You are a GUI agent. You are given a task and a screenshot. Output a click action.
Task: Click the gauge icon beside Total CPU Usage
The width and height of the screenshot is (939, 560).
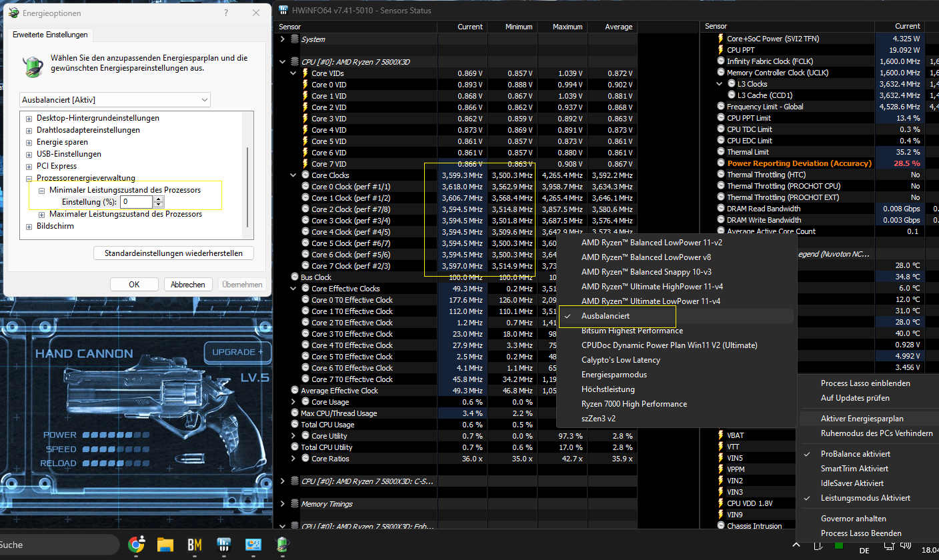[x=295, y=425]
